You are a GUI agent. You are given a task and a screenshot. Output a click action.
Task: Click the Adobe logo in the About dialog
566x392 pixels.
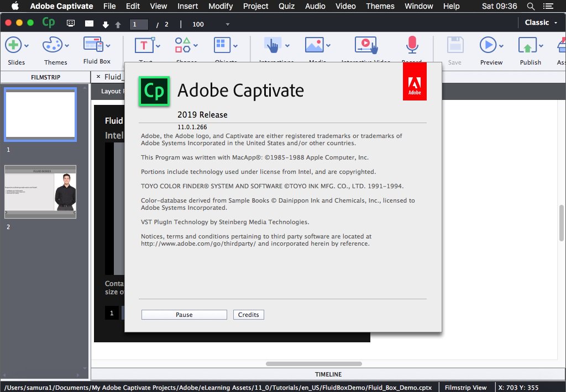415,82
